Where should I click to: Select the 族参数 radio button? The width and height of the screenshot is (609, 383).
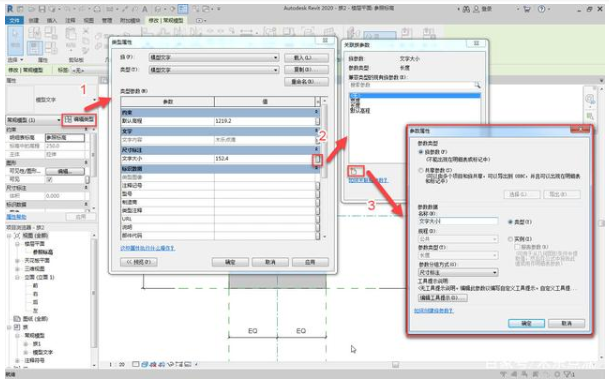point(421,152)
